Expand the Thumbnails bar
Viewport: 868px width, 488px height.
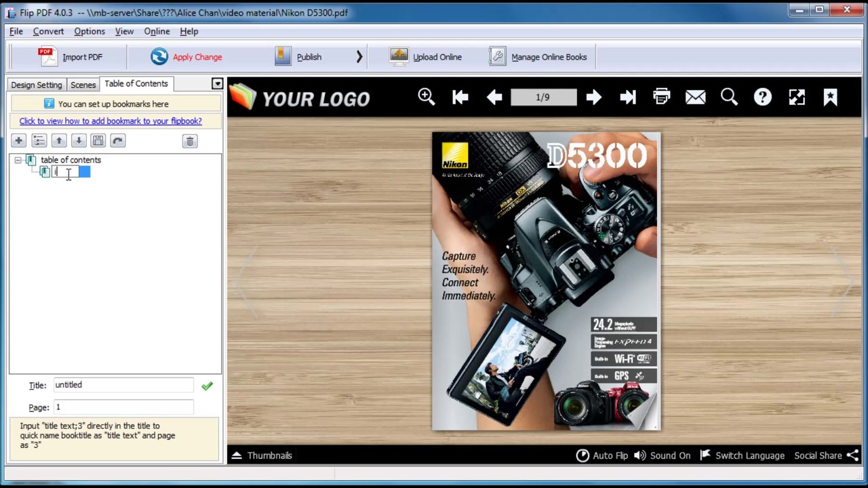tap(262, 455)
